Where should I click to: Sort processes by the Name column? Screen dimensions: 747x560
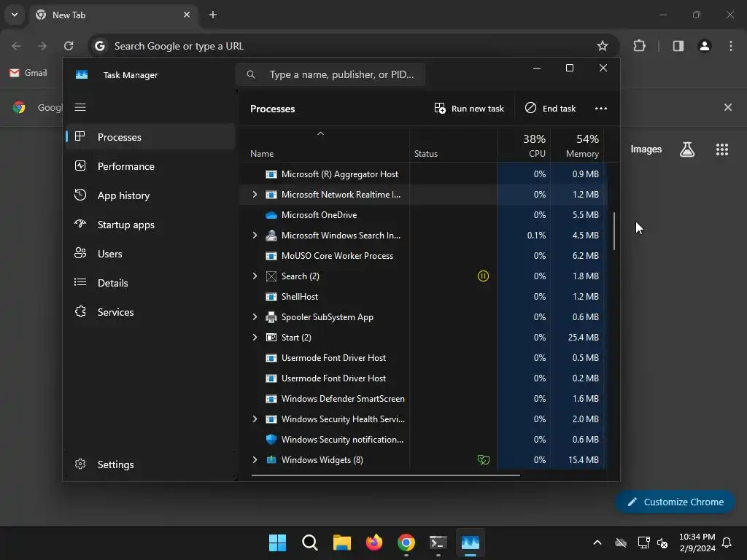coord(262,154)
